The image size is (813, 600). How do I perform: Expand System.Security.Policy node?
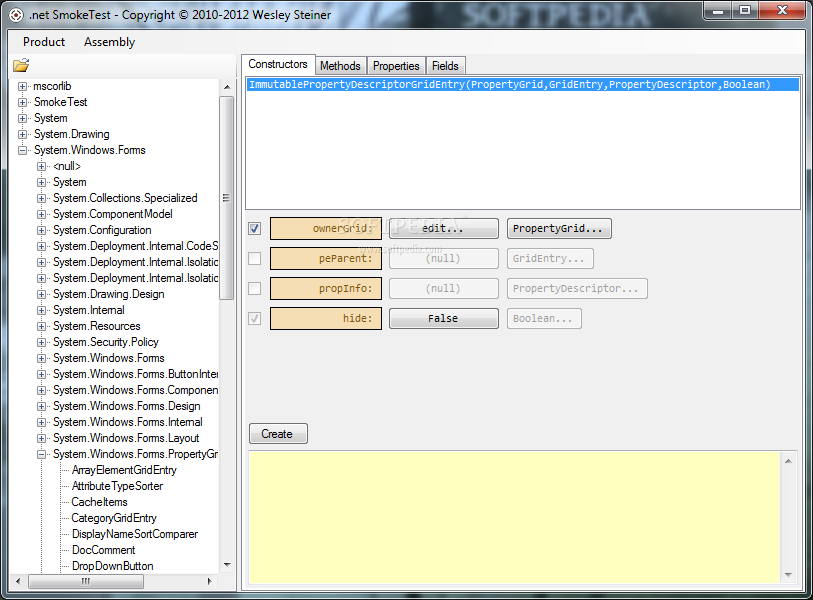41,342
